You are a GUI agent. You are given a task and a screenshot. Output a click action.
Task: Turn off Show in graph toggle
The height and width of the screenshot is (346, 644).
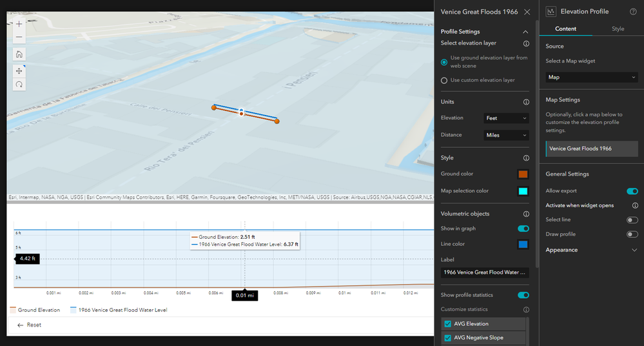(523, 229)
